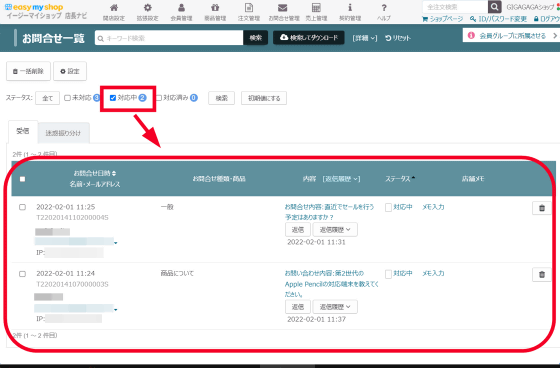Delete the 11:24 inquiry with trash icon
The width and height of the screenshot is (560, 368).
[542, 274]
